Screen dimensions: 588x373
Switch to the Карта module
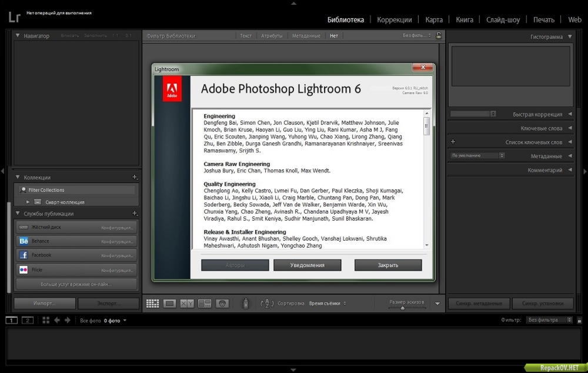pyautogui.click(x=434, y=19)
